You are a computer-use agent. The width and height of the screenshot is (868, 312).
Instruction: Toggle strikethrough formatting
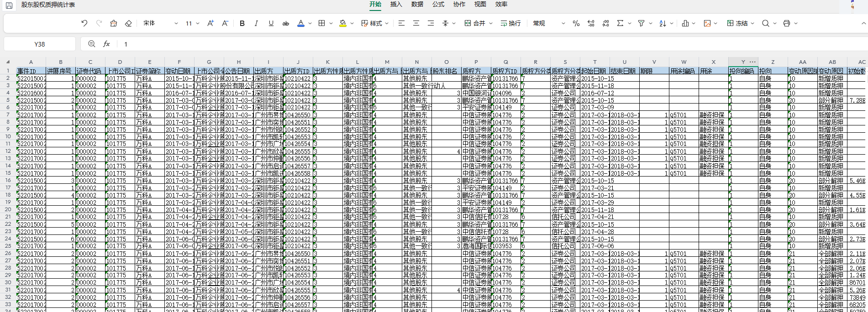[286, 23]
